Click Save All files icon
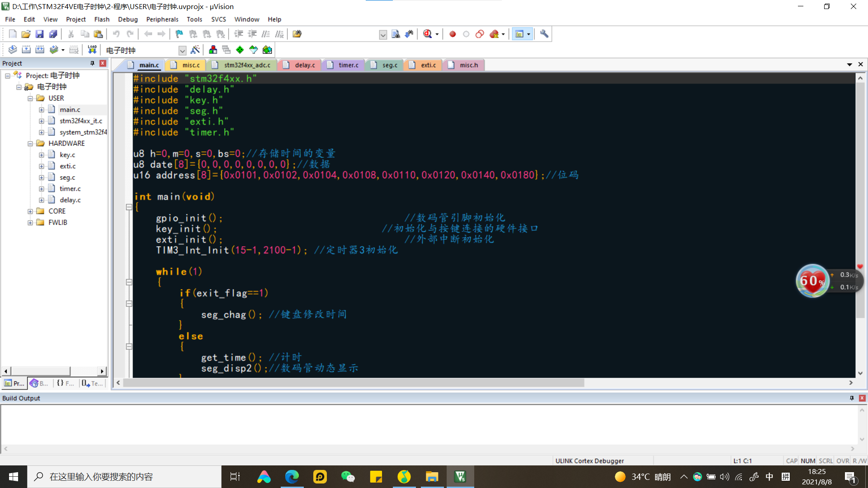This screenshot has height=488, width=868. point(53,34)
